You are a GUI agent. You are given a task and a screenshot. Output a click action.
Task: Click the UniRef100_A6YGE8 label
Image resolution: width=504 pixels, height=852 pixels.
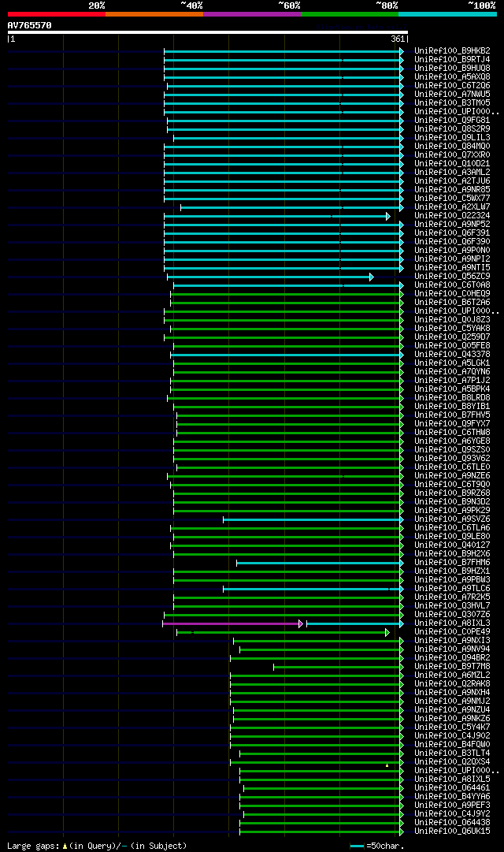[x=452, y=441]
